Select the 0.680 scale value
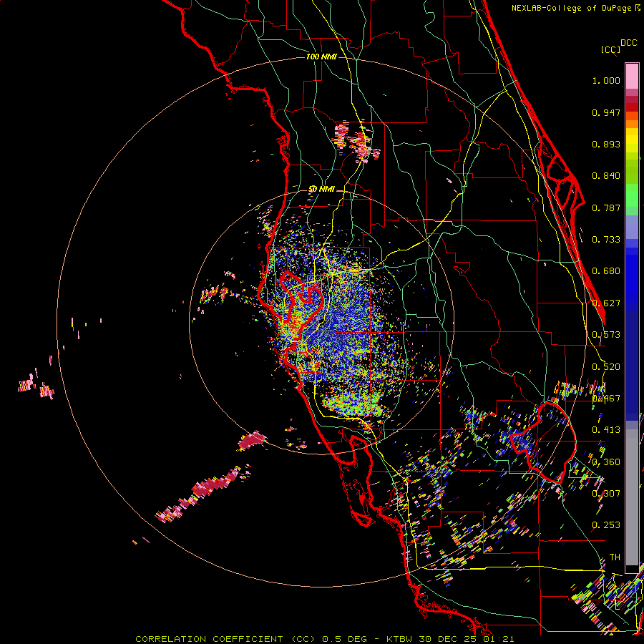Viewport: 644px width, 644px height. [x=606, y=271]
